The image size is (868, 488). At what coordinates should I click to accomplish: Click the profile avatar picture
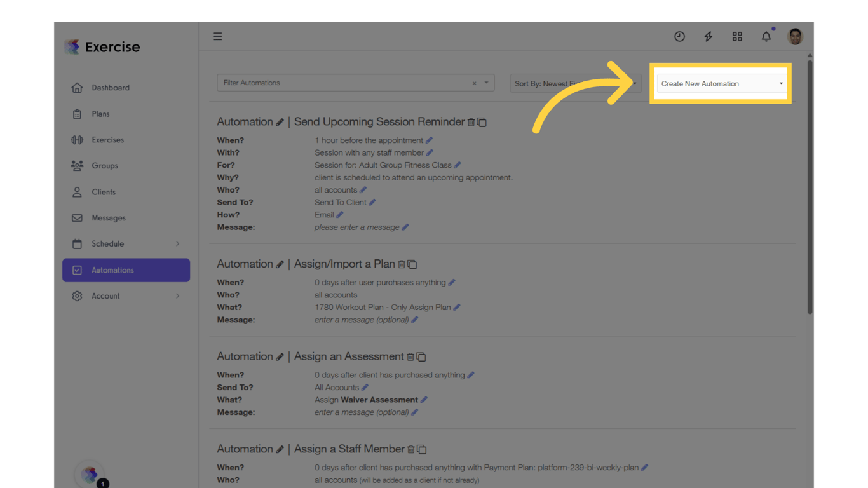point(795,36)
